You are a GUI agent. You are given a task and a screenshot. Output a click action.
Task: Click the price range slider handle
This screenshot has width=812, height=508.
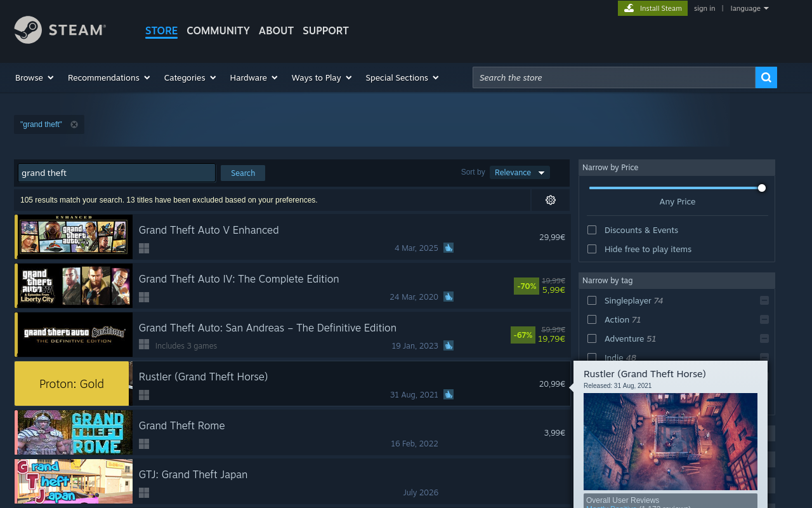762,188
